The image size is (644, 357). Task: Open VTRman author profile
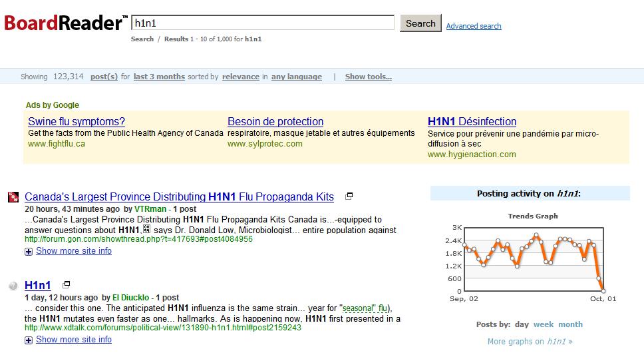[x=150, y=209]
